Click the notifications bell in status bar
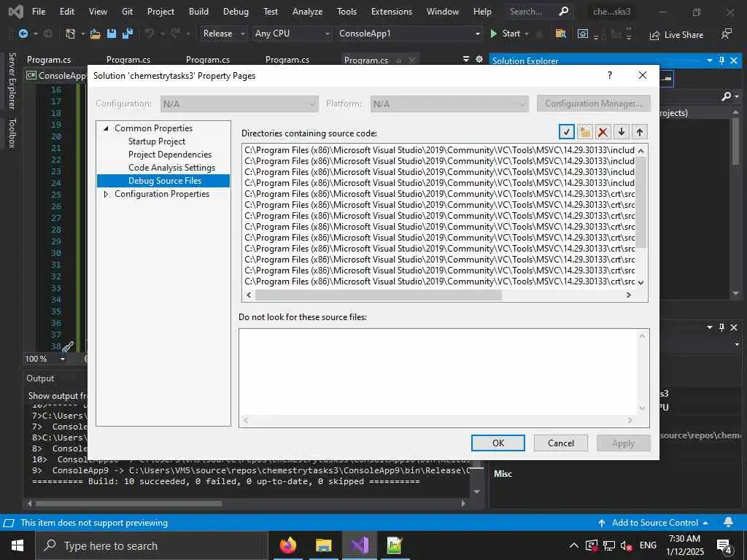This screenshot has width=747, height=560. [729, 522]
